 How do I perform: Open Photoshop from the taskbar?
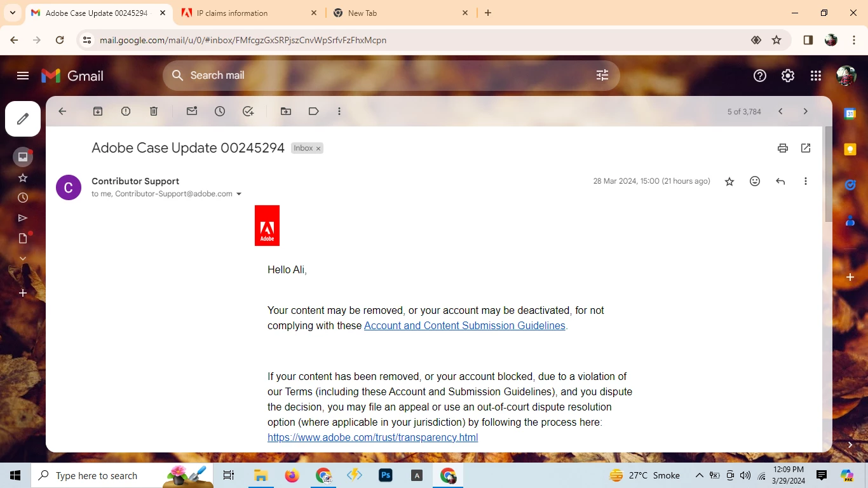pos(386,475)
